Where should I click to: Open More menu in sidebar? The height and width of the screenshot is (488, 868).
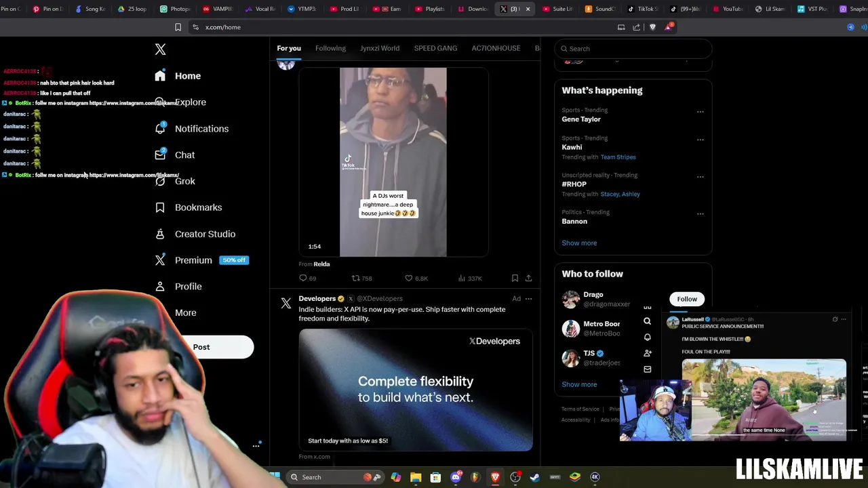[184, 313]
